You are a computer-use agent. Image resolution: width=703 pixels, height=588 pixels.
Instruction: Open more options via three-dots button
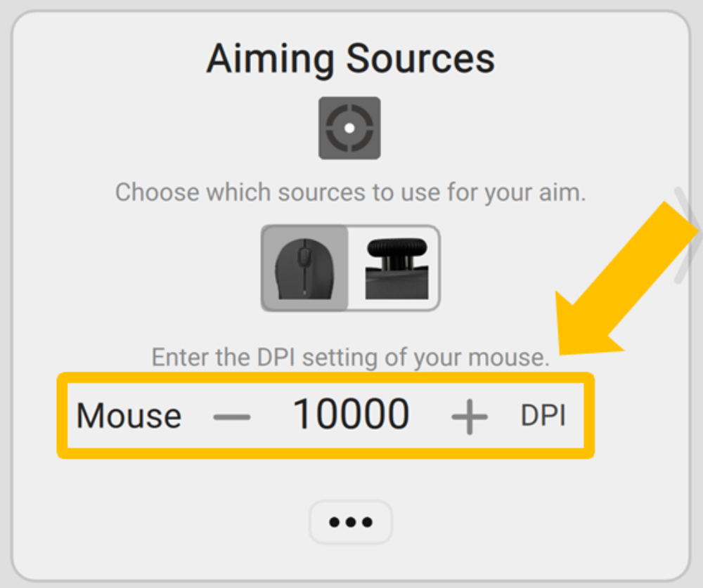pyautogui.click(x=351, y=522)
